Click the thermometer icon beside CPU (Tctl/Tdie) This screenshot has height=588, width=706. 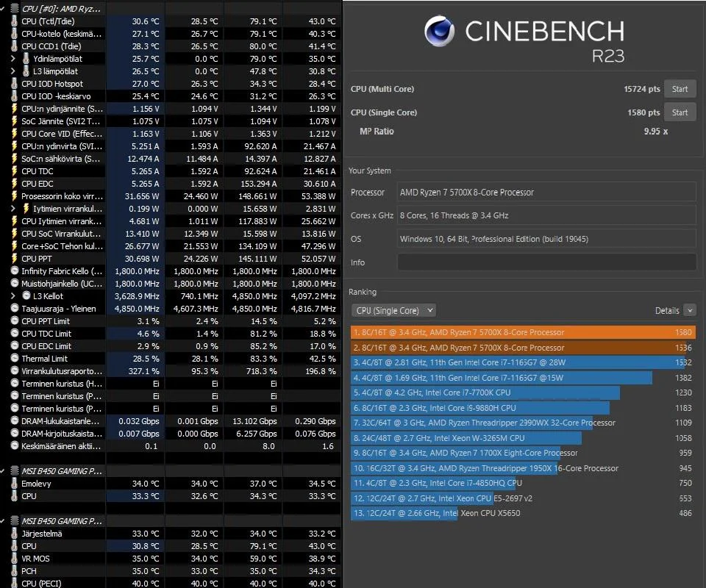14,21
